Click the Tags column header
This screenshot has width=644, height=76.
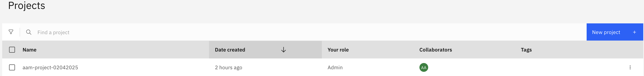click(x=526, y=50)
